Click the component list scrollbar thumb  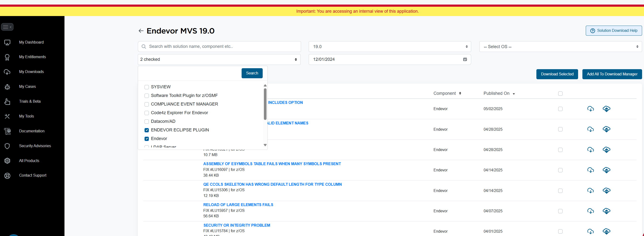(265, 104)
